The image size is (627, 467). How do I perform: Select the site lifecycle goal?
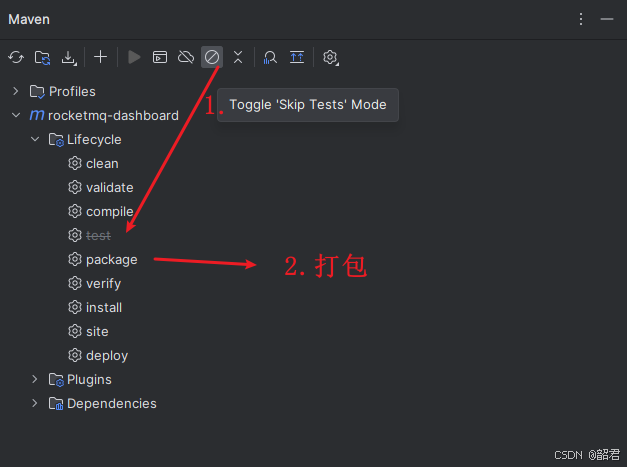(x=97, y=331)
